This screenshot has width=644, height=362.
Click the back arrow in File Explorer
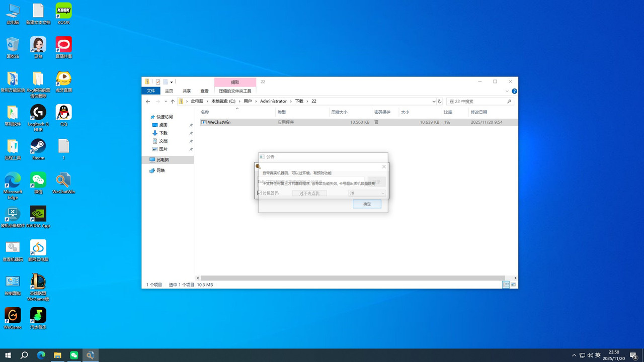click(x=148, y=102)
